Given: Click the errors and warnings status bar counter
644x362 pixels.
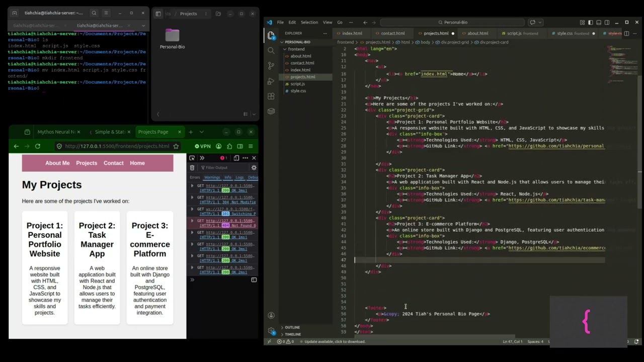Looking at the screenshot, I should [286, 342].
